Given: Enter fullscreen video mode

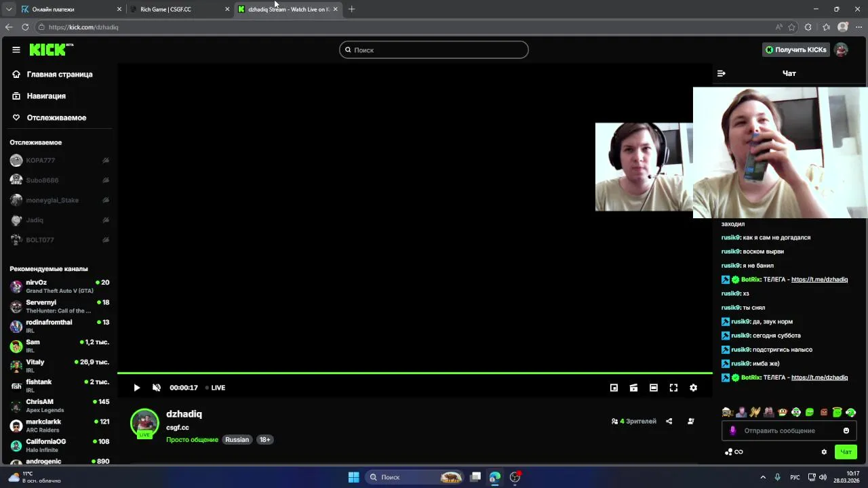Looking at the screenshot, I should (673, 388).
